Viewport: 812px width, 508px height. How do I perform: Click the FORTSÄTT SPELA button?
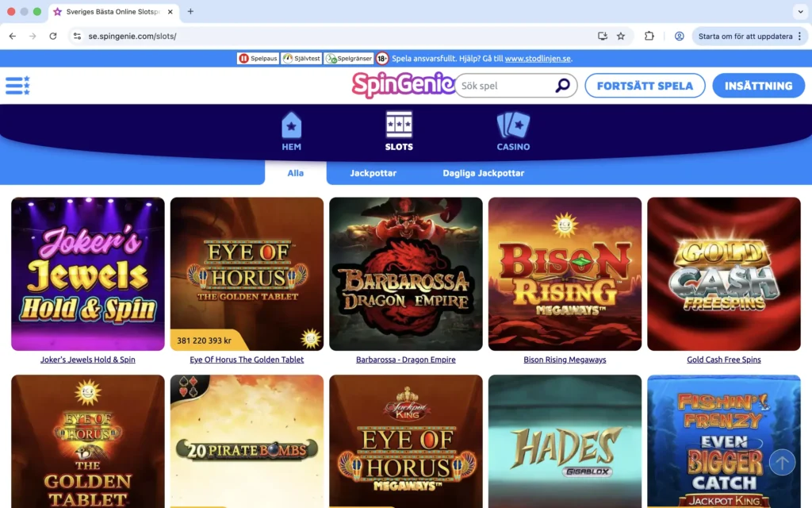pos(645,85)
